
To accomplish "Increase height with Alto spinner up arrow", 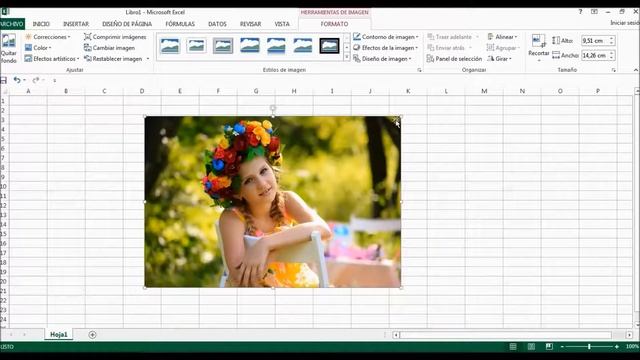I will click(x=611, y=38).
